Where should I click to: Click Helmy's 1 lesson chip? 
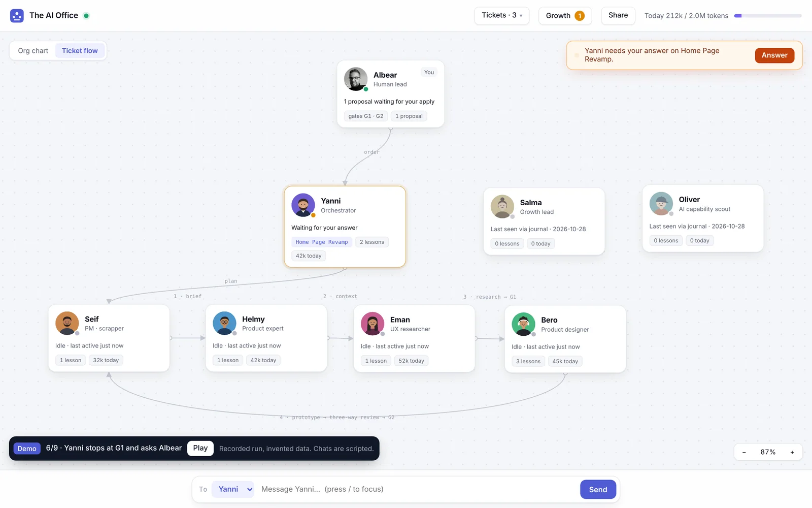pyautogui.click(x=228, y=361)
